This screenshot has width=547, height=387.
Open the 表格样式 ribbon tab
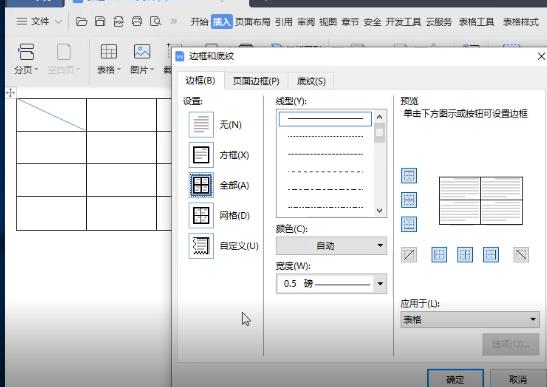pyautogui.click(x=521, y=22)
